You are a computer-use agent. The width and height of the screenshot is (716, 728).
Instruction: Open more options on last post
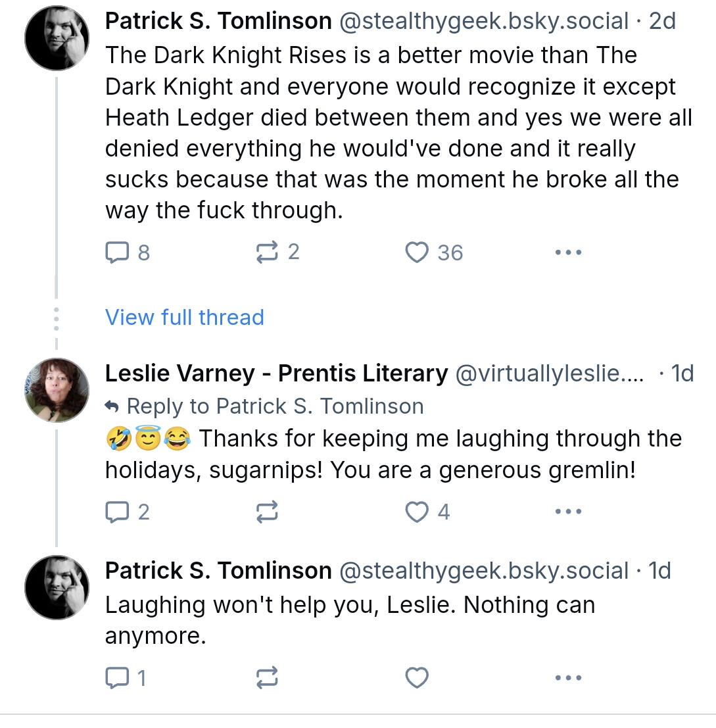[x=568, y=678]
